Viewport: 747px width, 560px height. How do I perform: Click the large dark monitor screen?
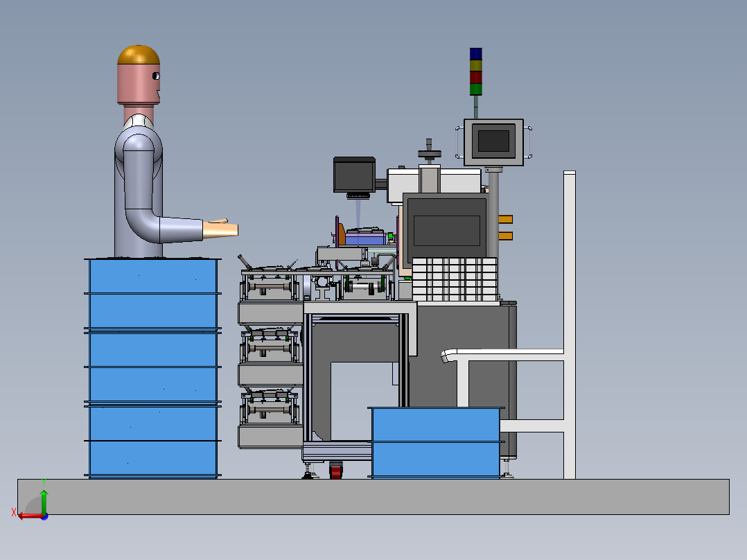pos(446,230)
